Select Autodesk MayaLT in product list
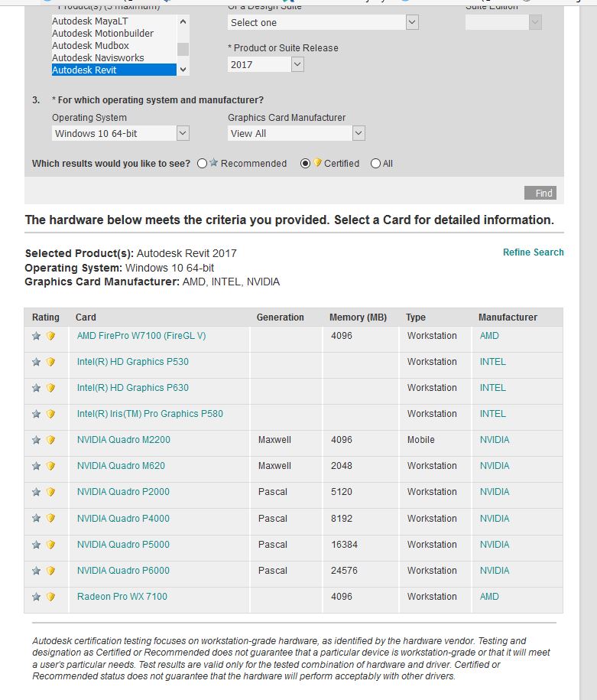Screen dimensions: 597x700 coord(114,21)
